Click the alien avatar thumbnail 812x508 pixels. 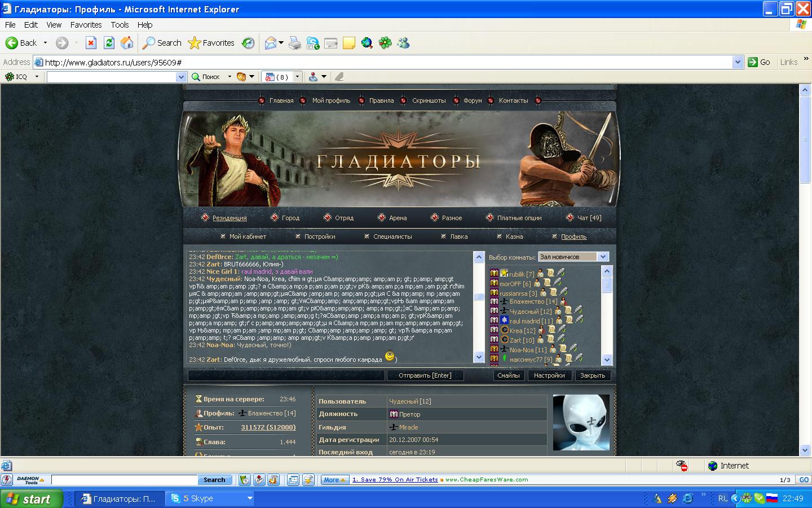click(581, 422)
